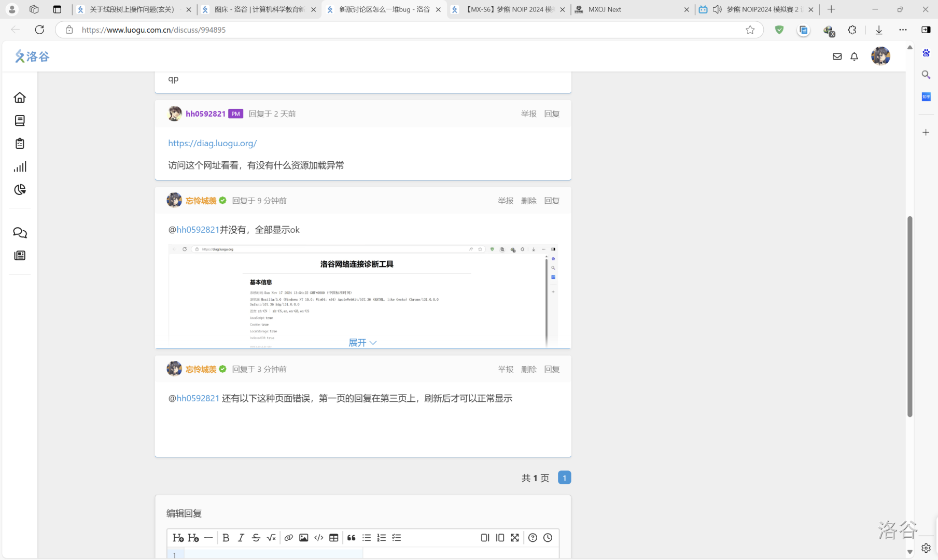This screenshot has height=560, width=938.
Task: Open the browser's Settings and more menu
Action: click(903, 30)
